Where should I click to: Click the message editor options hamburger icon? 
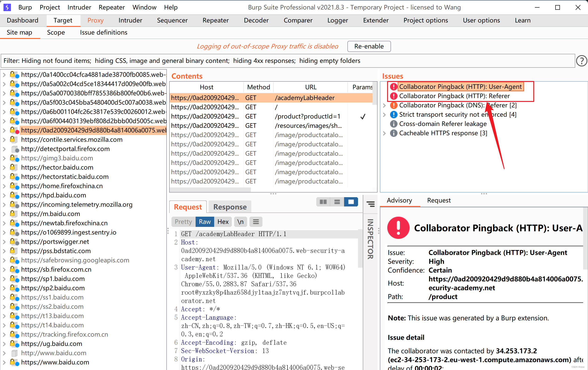click(x=256, y=222)
